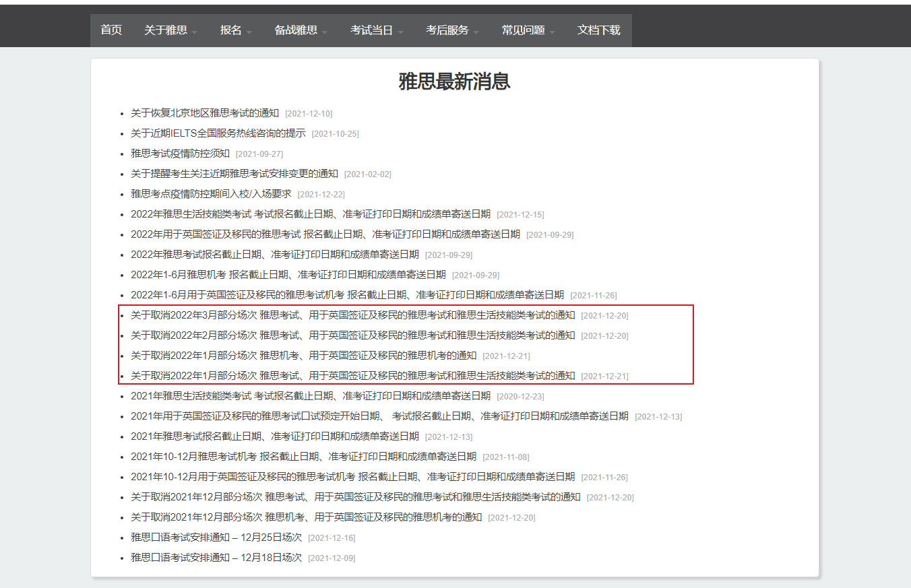Open 关于取消2022年1月部分场次 雅思机考 notice
Image resolution: width=911 pixels, height=588 pixels.
[x=303, y=356]
